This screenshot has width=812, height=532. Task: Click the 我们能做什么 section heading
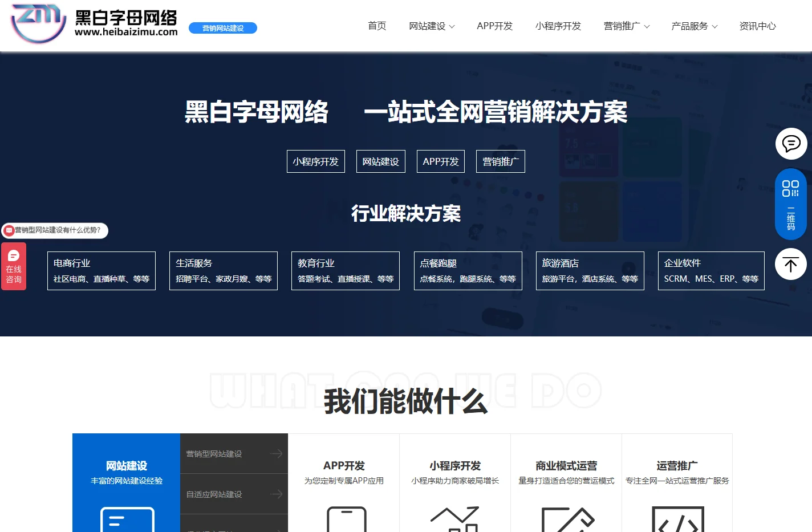click(406, 401)
